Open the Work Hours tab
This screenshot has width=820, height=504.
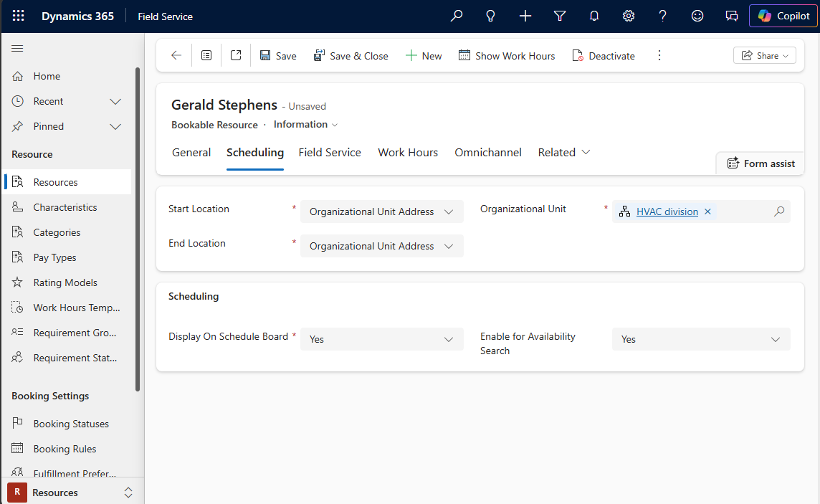(408, 153)
